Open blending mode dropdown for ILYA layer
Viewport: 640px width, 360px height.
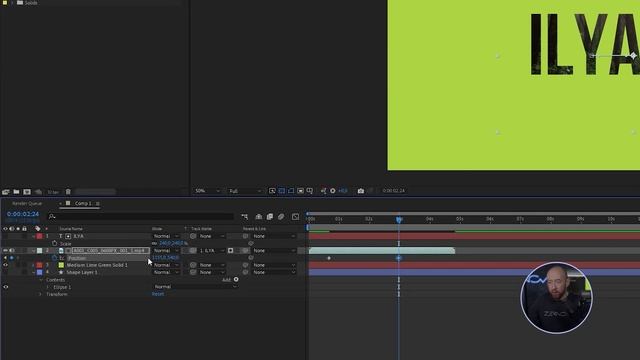coord(166,236)
